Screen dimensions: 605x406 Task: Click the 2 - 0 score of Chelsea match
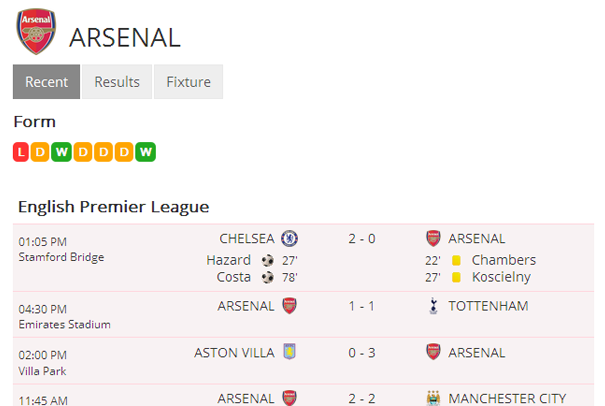361,238
